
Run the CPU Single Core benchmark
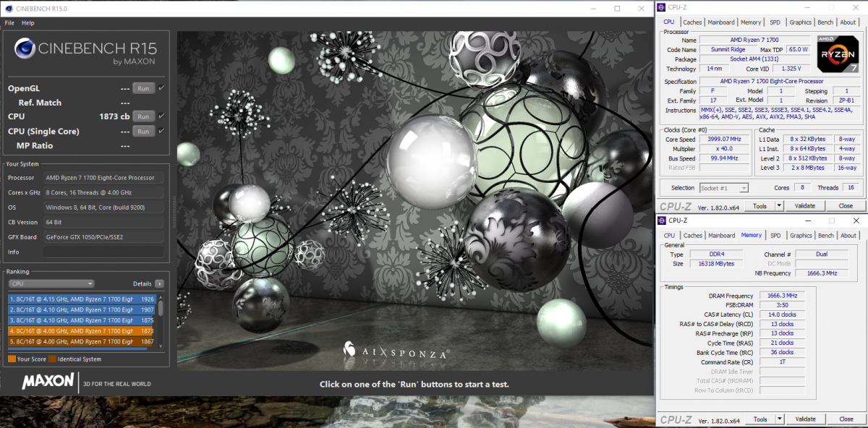click(143, 132)
